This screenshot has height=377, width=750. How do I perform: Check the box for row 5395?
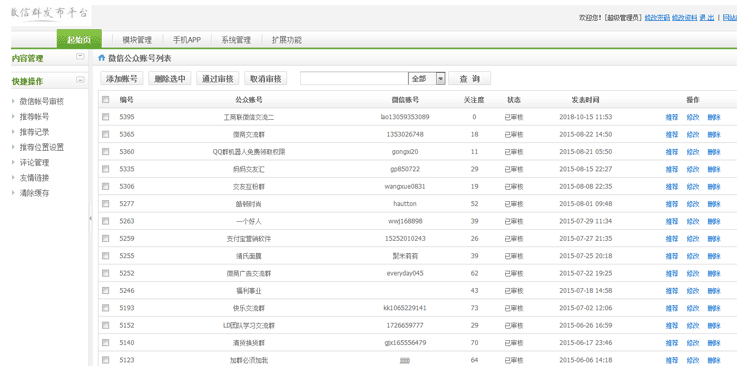[x=106, y=117]
